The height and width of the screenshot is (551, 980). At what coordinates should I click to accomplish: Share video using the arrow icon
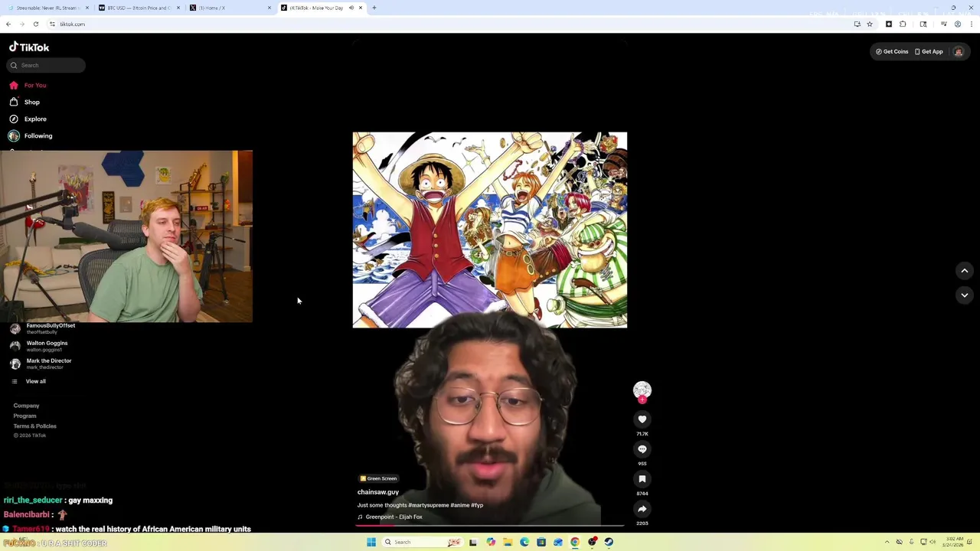[x=642, y=509]
